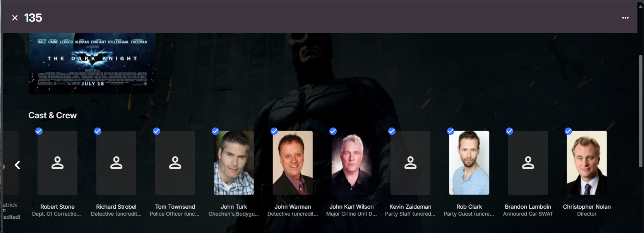Viewport: 644px width, 233px height.
Task: Uncheck Richard Strobel's selection checkmark
Action: tap(98, 131)
